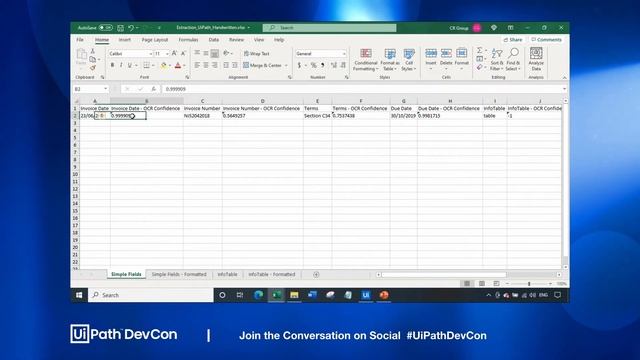Click the Increase Indent icon
The image size is (640, 360).
click(235, 65)
